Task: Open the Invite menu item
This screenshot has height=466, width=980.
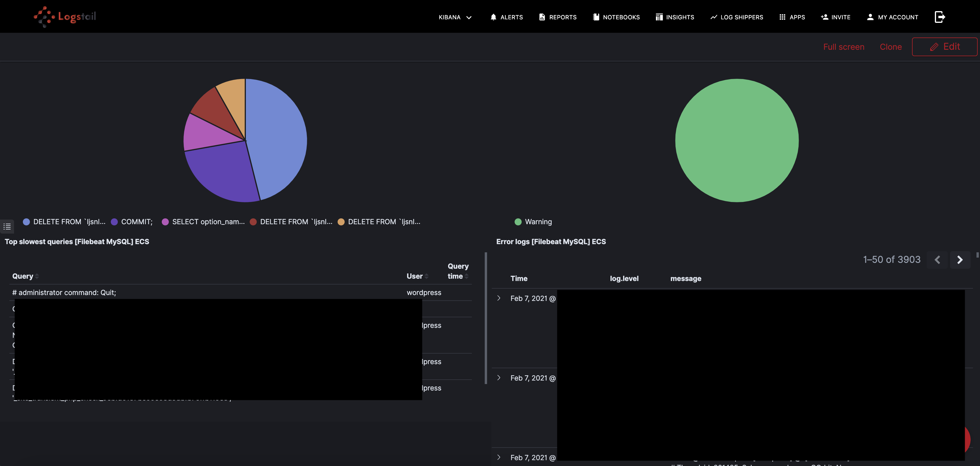Action: (x=836, y=17)
